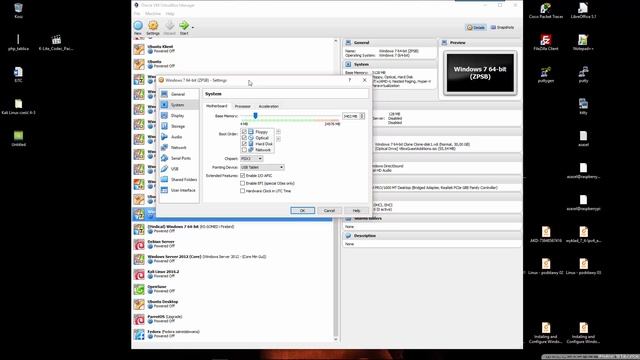
Task: Click VM list vertical scrollbar
Action: [336, 190]
